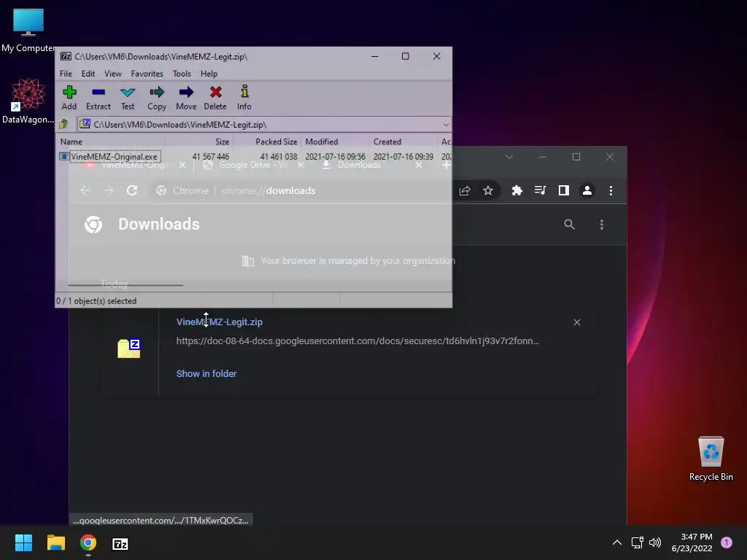Viewport: 747px width, 560px height.
Task: Open Chrome tab search chevron
Action: pyautogui.click(x=508, y=157)
